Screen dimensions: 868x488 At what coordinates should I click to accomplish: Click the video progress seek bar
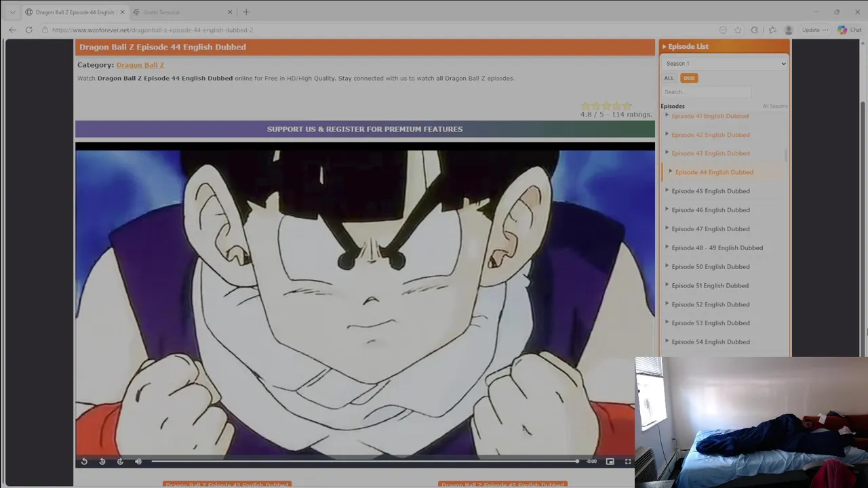point(365,462)
